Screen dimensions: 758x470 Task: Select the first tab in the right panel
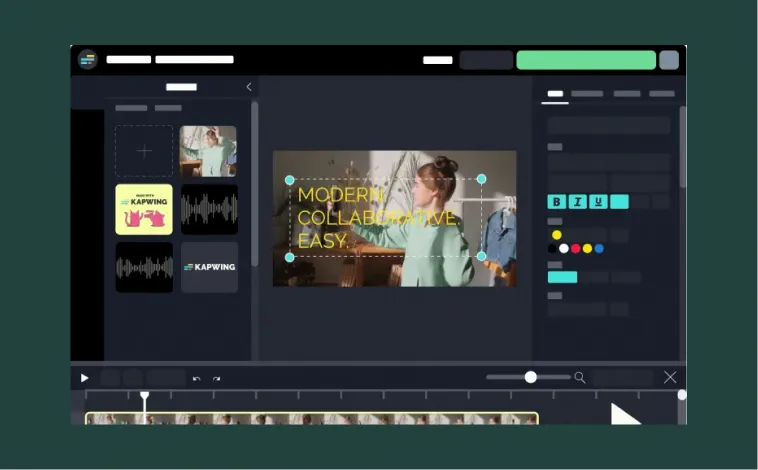coord(555,94)
